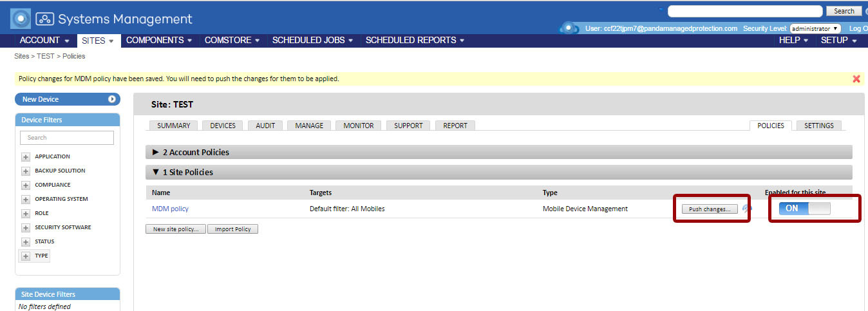Click the Type column header

point(550,193)
